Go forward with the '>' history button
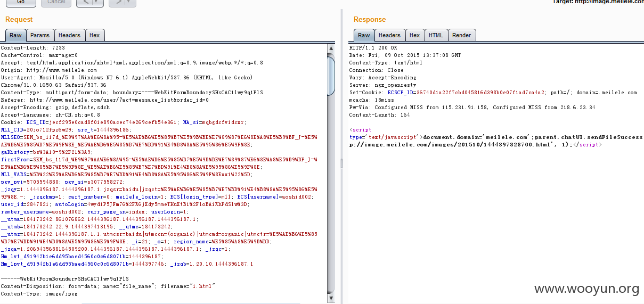 (x=117, y=2)
